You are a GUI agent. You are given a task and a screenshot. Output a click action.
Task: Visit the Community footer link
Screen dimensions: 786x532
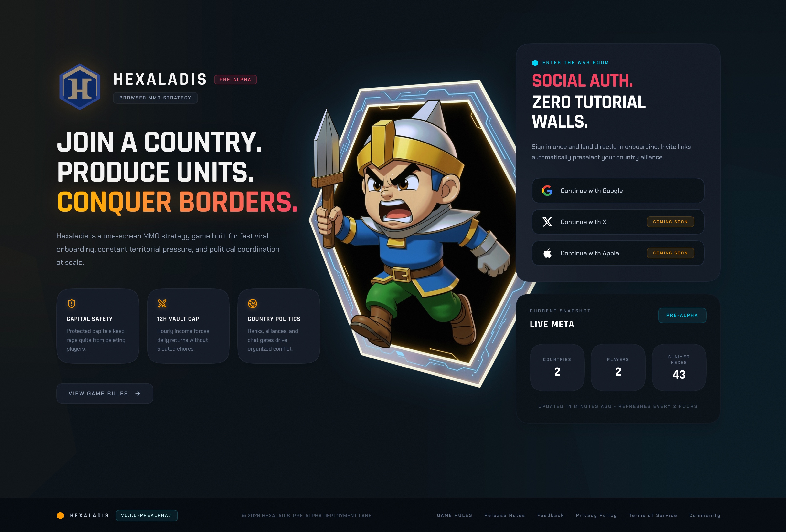pos(704,515)
